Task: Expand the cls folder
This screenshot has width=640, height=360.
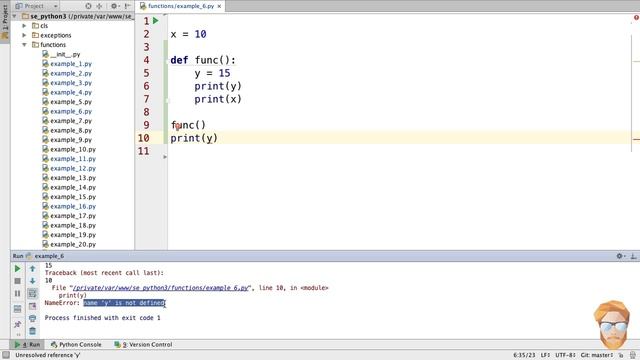Action: (24, 26)
